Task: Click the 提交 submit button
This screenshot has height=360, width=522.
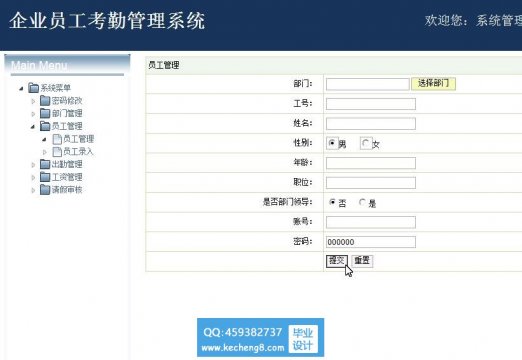Action: tap(337, 260)
